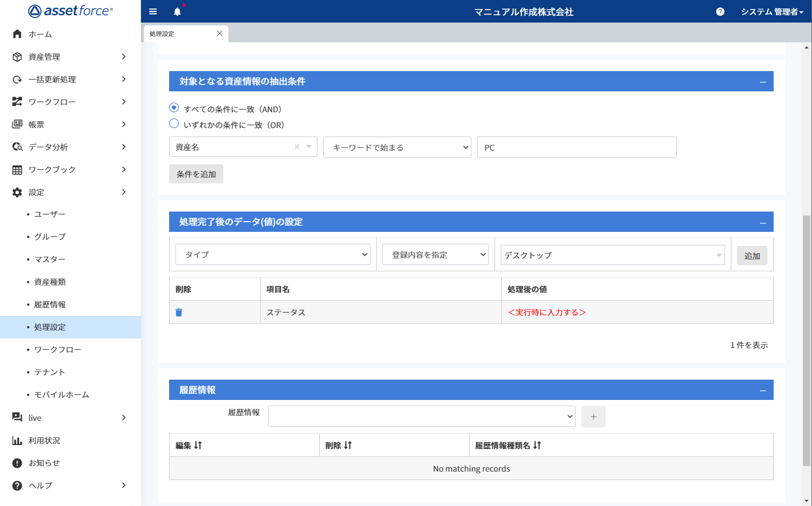Open the 履歴情報 select dropdown
Viewport: 812px width, 506px height.
[422, 416]
